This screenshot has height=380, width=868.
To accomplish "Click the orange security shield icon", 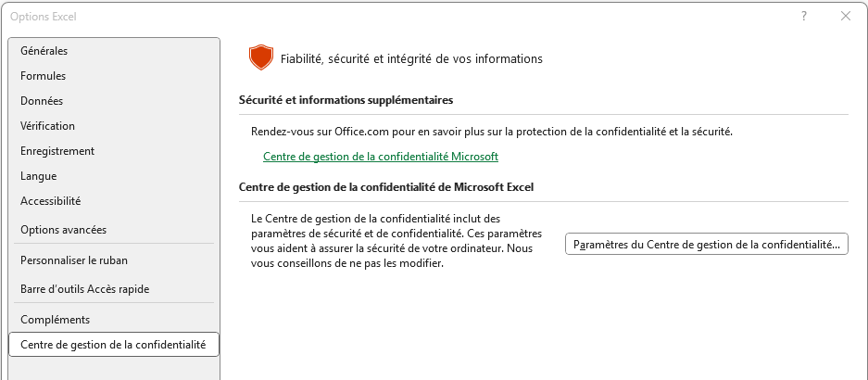I will tap(260, 58).
